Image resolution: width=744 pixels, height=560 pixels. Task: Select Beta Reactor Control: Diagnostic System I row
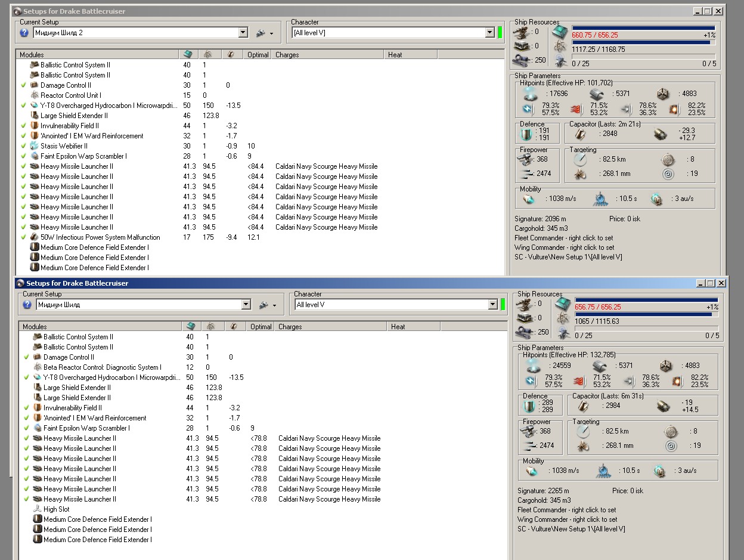pyautogui.click(x=262, y=367)
